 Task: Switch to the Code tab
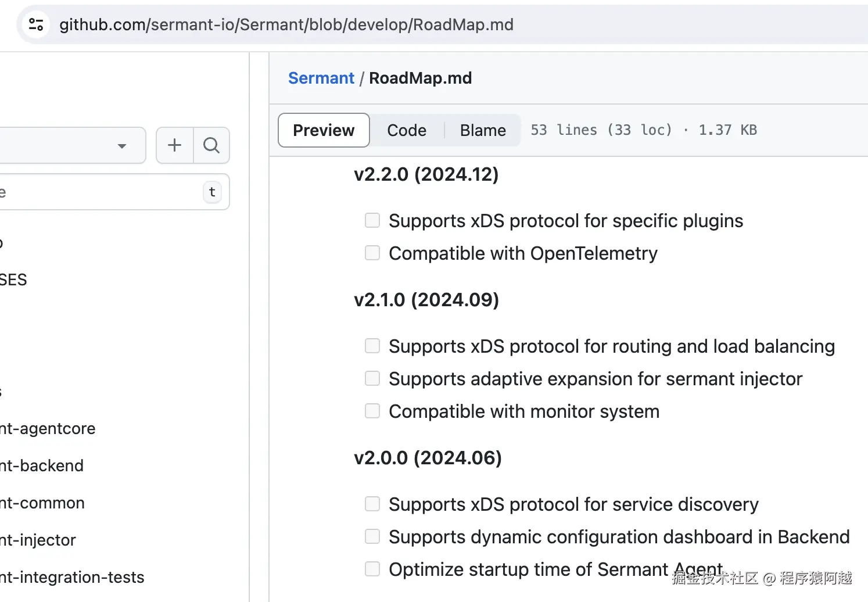click(407, 130)
